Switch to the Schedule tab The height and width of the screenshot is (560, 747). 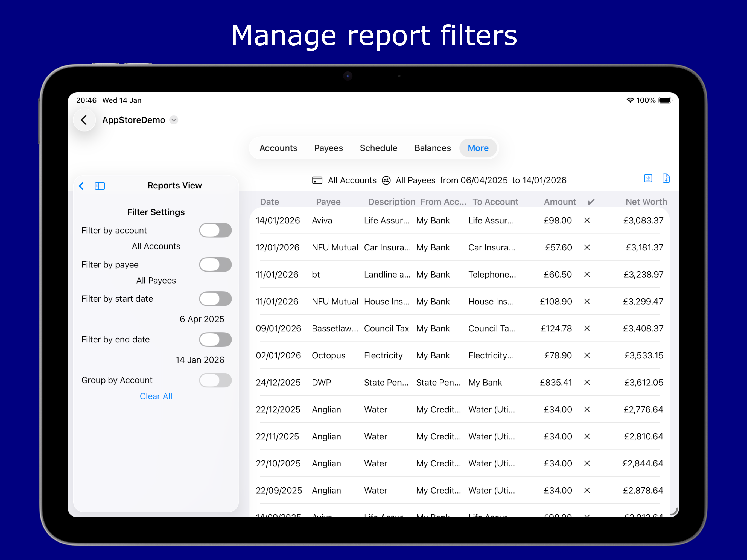(378, 148)
